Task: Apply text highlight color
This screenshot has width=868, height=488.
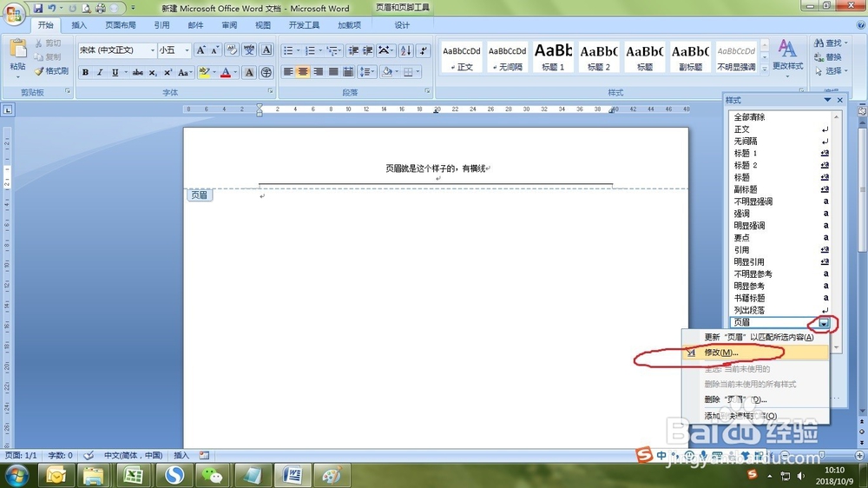Action: (x=204, y=73)
